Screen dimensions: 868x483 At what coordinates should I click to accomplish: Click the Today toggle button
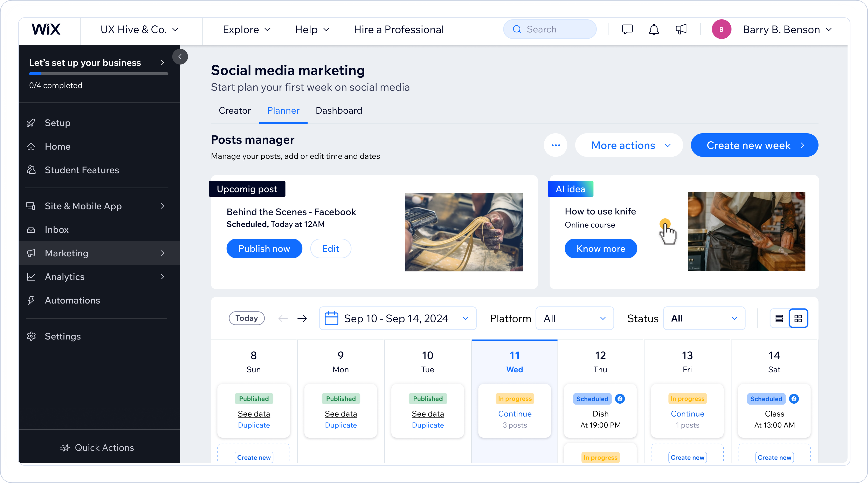[247, 318]
